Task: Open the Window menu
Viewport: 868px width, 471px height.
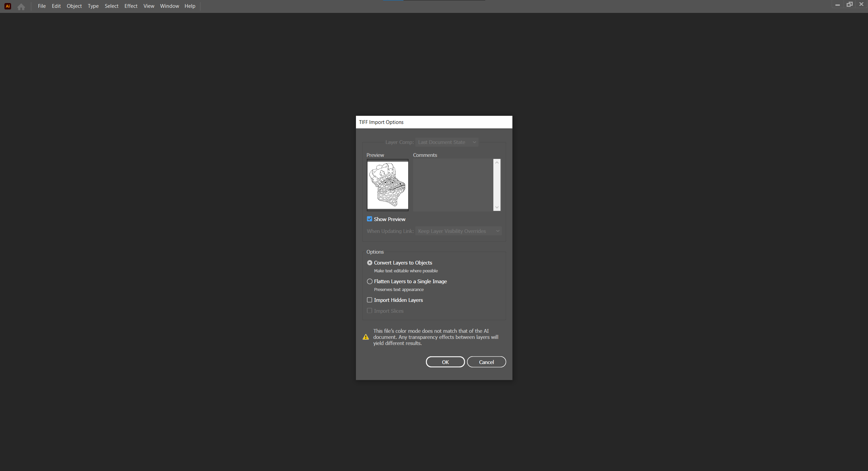Action: coord(169,6)
